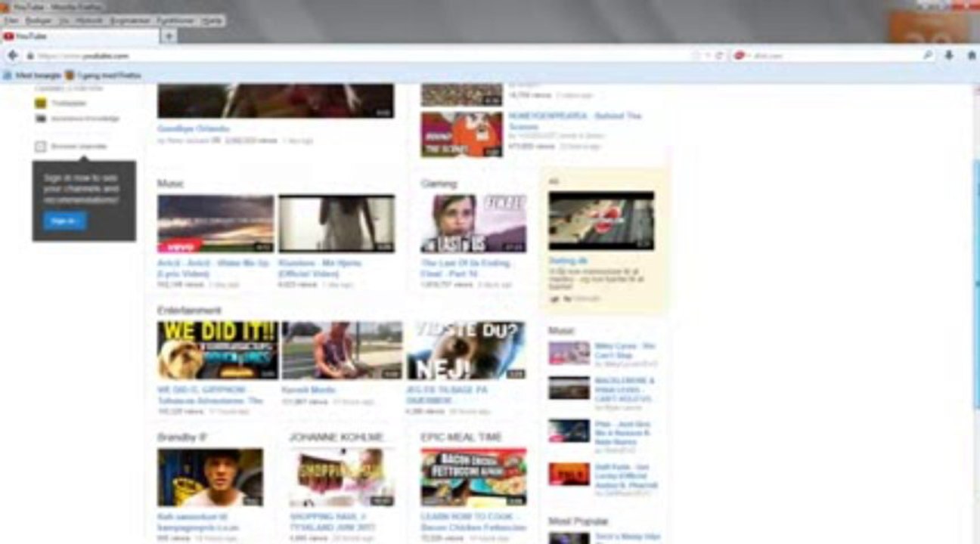Click the Most Popular sidebar heading
The width and height of the screenshot is (980, 544).
click(x=578, y=521)
